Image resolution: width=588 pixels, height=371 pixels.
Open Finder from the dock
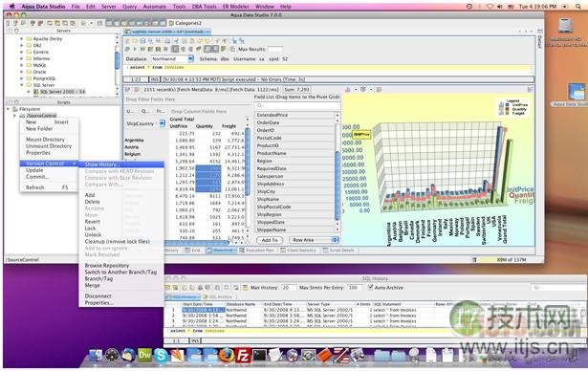pyautogui.click(x=96, y=356)
